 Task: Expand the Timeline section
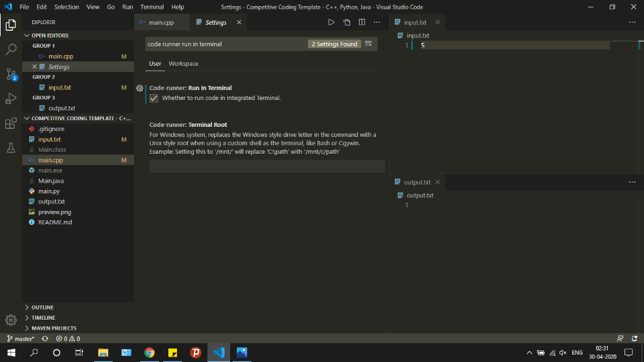[x=43, y=318]
